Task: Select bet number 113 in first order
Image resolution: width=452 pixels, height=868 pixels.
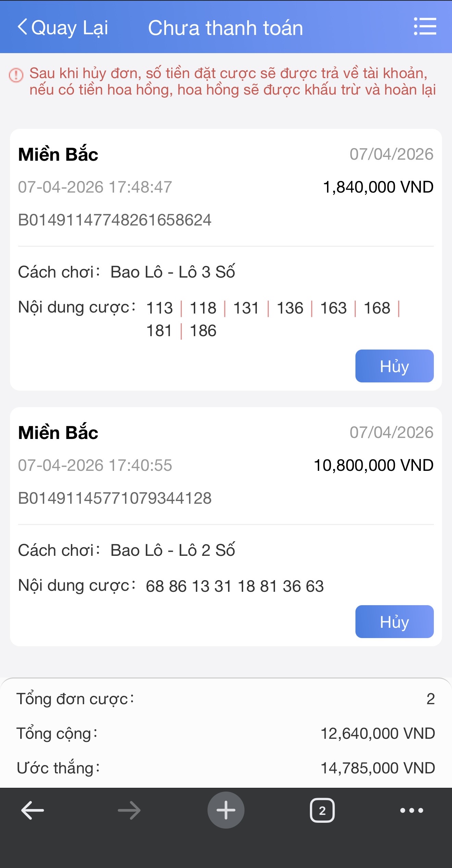Action: point(160,308)
